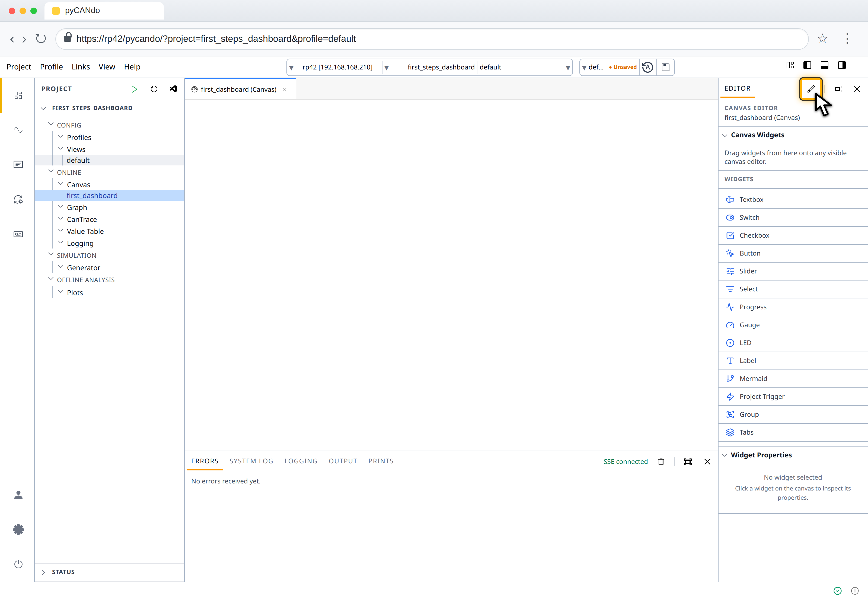This screenshot has width=868, height=599.
Task: Select the Textbox widget
Action: pos(793,199)
